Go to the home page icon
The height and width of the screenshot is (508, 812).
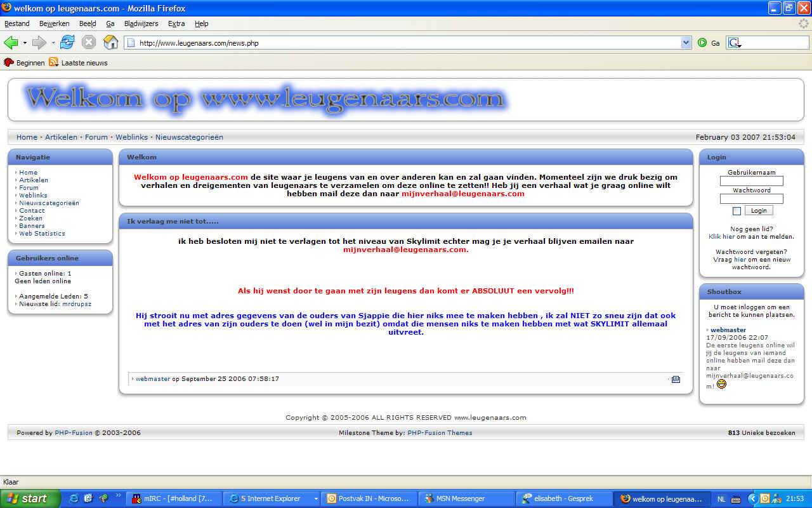point(110,43)
